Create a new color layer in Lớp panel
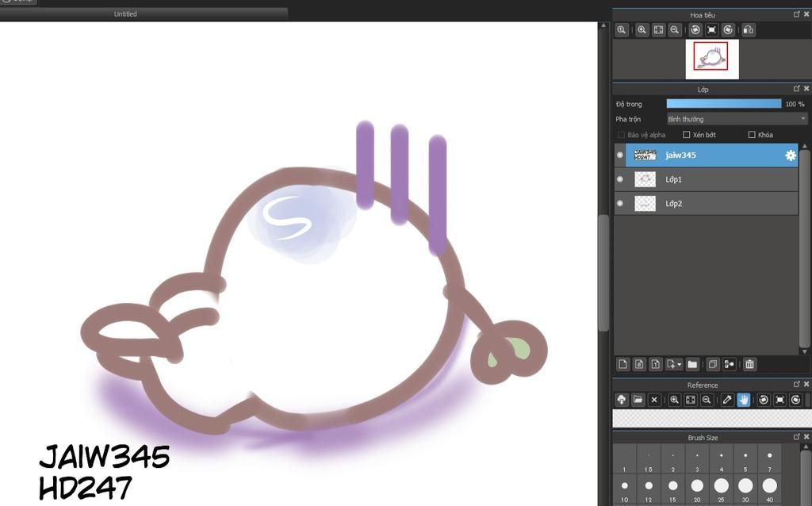The width and height of the screenshot is (812, 506). (x=623, y=364)
